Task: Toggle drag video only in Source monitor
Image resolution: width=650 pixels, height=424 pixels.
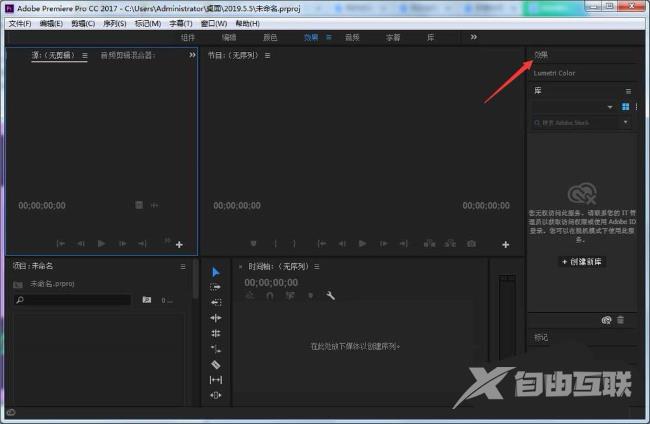Action: tap(139, 205)
